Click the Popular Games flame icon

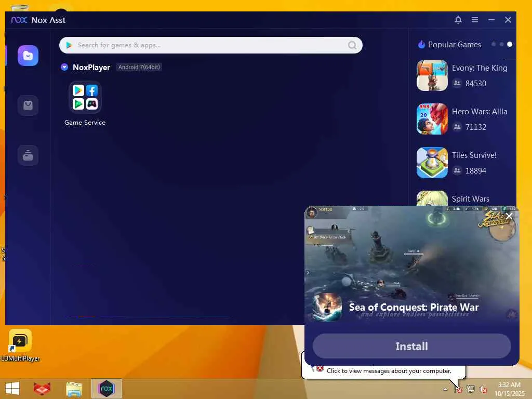click(421, 45)
